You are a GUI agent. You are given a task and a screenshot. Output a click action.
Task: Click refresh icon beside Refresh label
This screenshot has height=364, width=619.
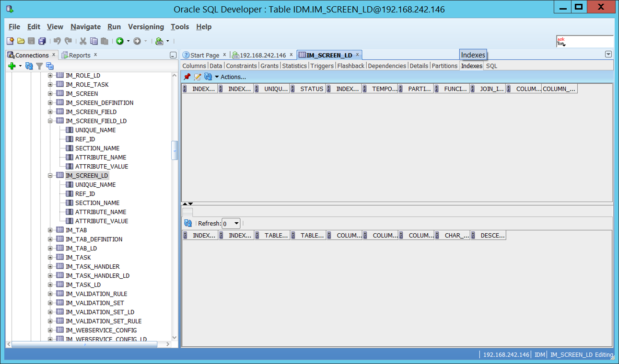point(188,223)
